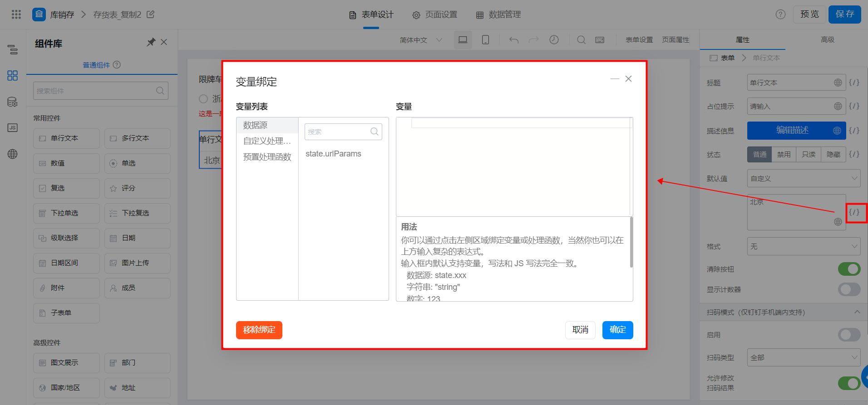Open the apps grid menu icon

click(x=16, y=15)
